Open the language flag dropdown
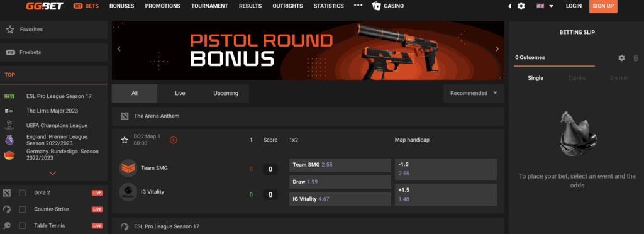644x234 pixels. (545, 6)
